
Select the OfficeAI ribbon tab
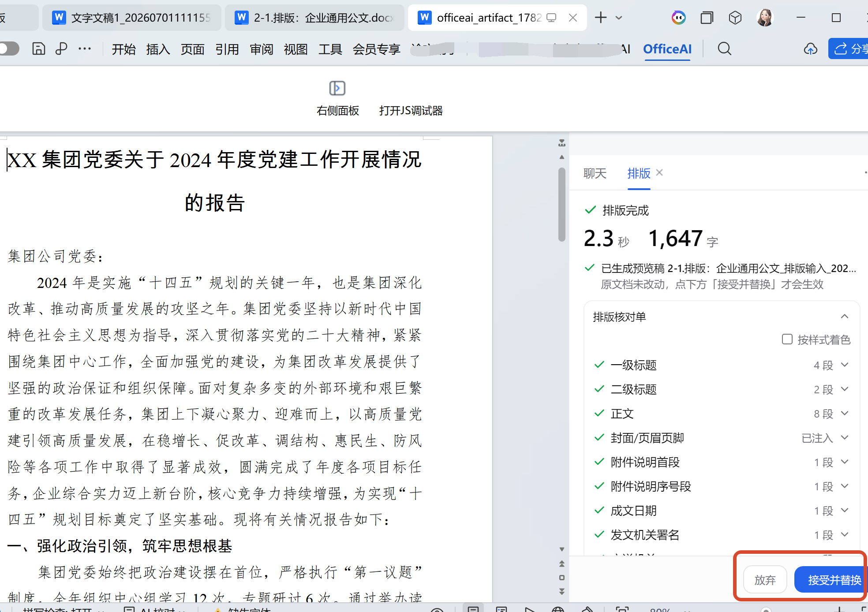(x=667, y=49)
